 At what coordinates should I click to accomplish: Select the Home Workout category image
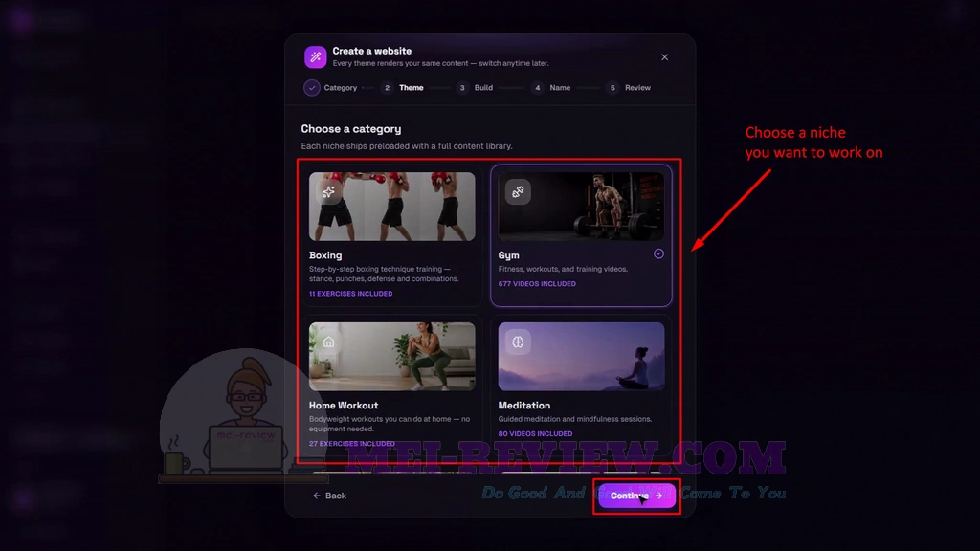pos(391,357)
